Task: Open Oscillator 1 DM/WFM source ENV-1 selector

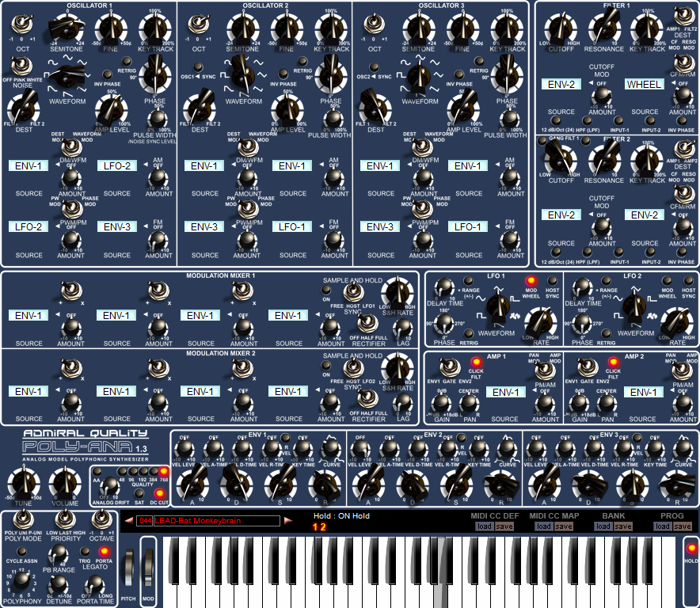Action: 29,166
